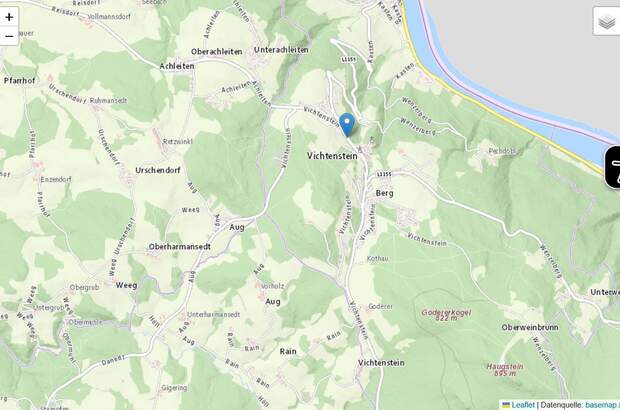The image size is (620, 410).
Task: Click the Haugstein 895 m peak label
Action: tap(505, 370)
